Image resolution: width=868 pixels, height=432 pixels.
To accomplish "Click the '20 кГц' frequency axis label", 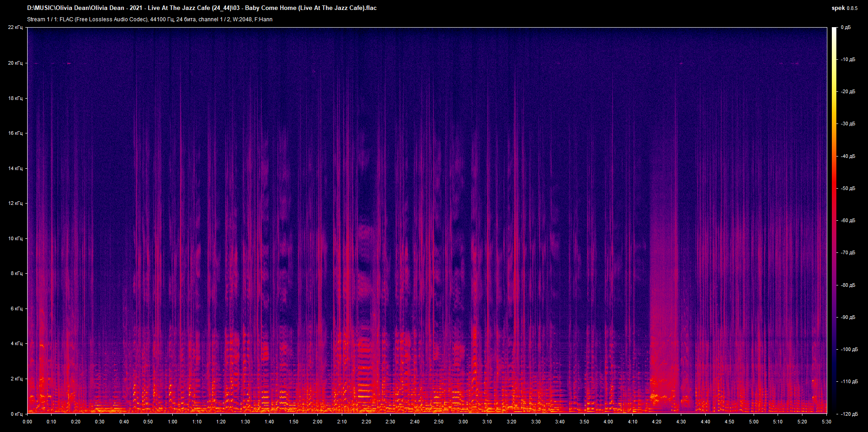I will tap(15, 63).
